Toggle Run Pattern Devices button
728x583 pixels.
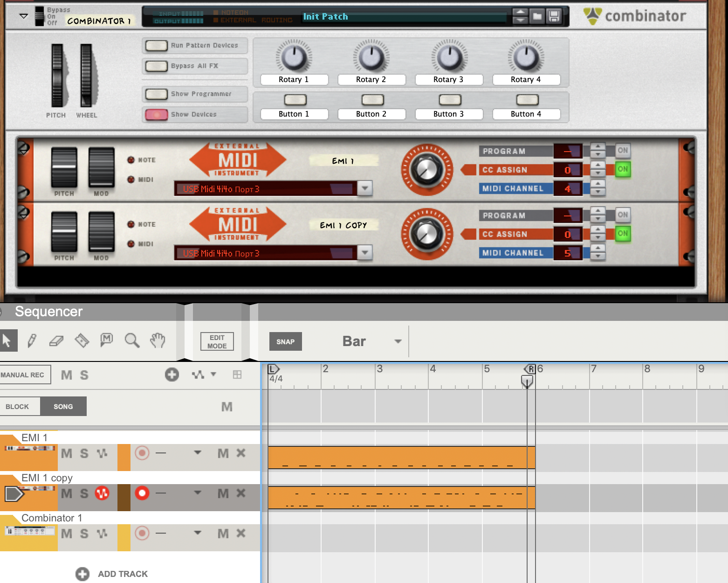(156, 45)
